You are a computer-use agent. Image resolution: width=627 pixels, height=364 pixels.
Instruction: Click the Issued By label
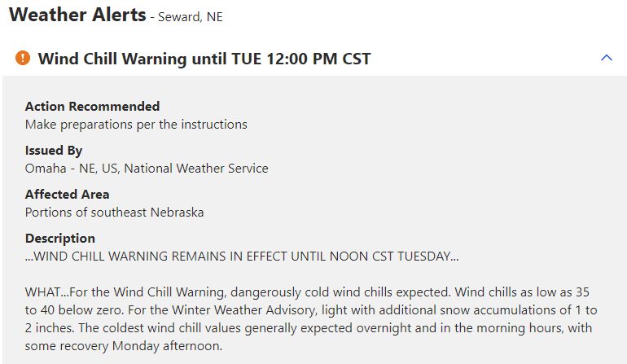click(54, 151)
